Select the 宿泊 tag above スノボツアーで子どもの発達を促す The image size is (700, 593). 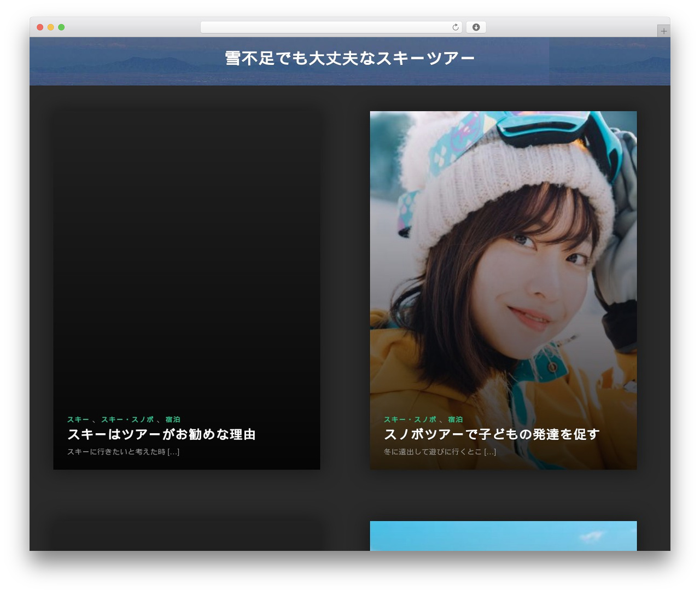456,420
